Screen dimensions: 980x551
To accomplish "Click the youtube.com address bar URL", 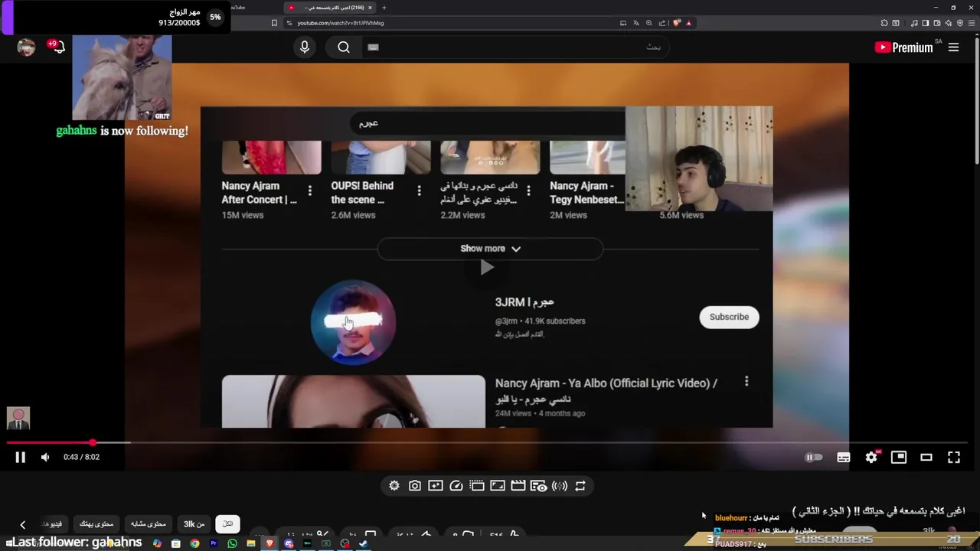I will [341, 23].
